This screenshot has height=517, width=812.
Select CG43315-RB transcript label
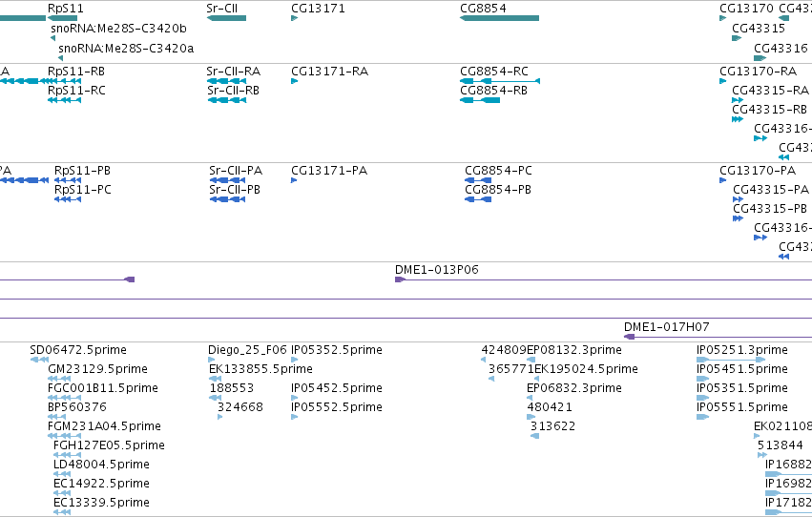[769, 109]
